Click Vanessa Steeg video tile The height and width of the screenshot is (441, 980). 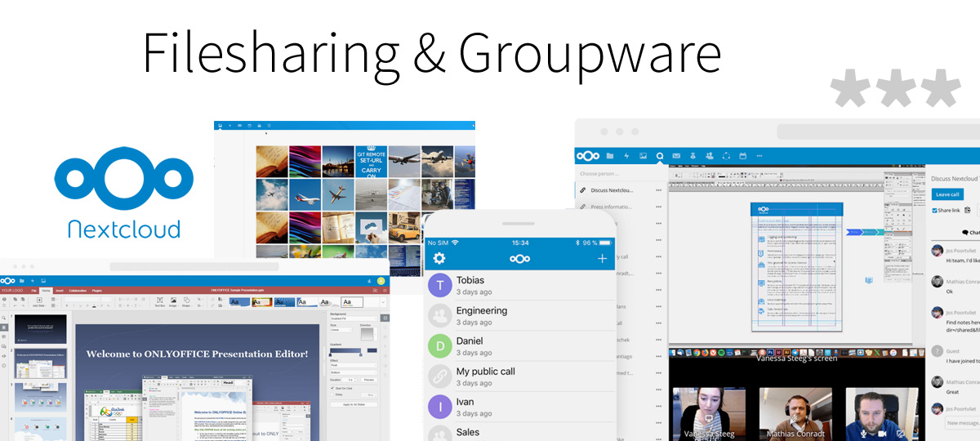click(x=707, y=414)
